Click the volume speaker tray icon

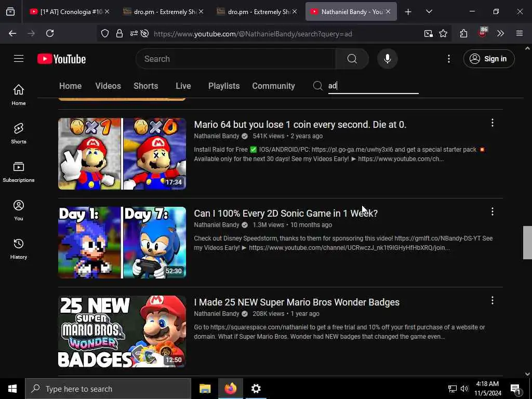point(464,389)
